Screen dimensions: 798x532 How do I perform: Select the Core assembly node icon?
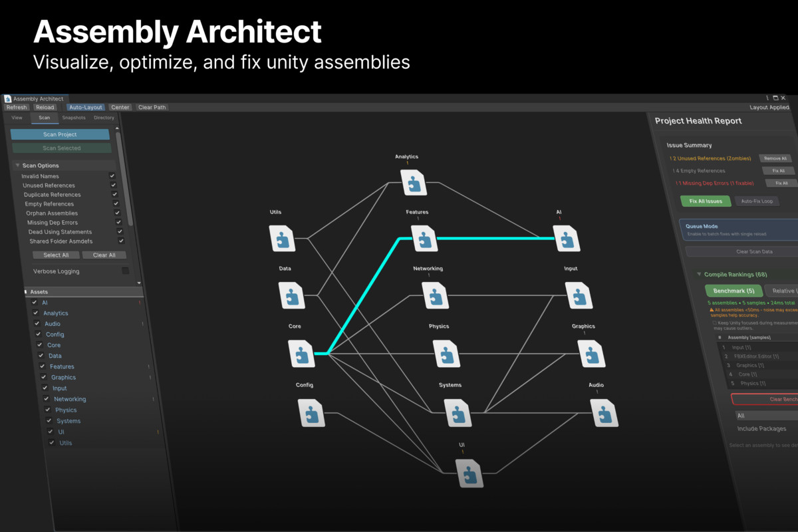click(303, 354)
